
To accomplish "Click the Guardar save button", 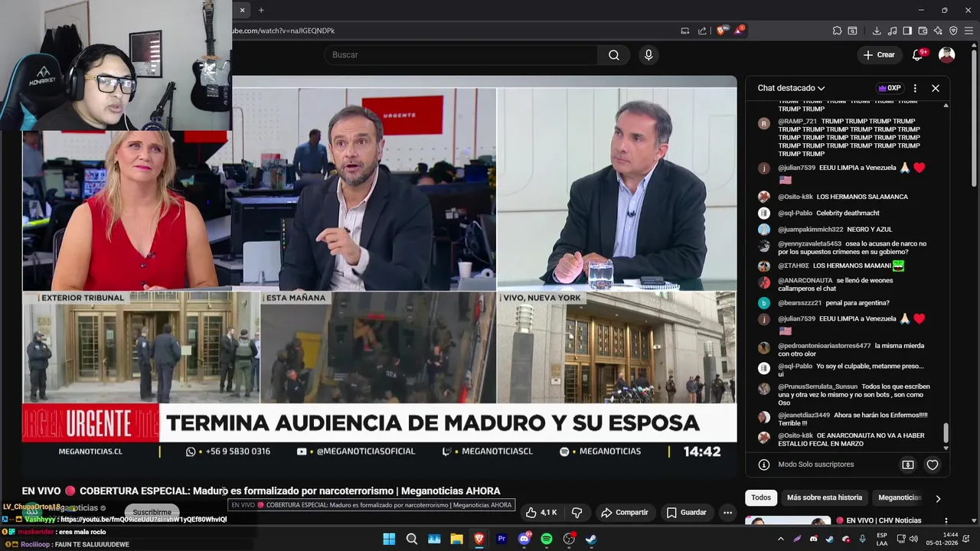I will (x=687, y=512).
